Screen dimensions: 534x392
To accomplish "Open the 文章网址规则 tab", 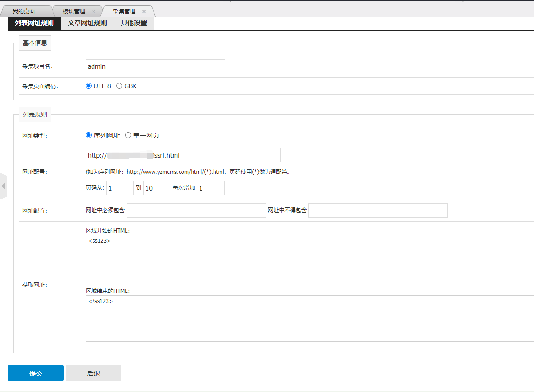I will [x=87, y=23].
